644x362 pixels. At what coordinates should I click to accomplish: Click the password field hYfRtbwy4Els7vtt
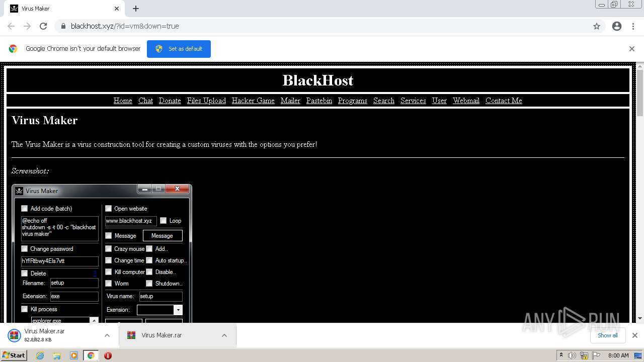point(59,261)
